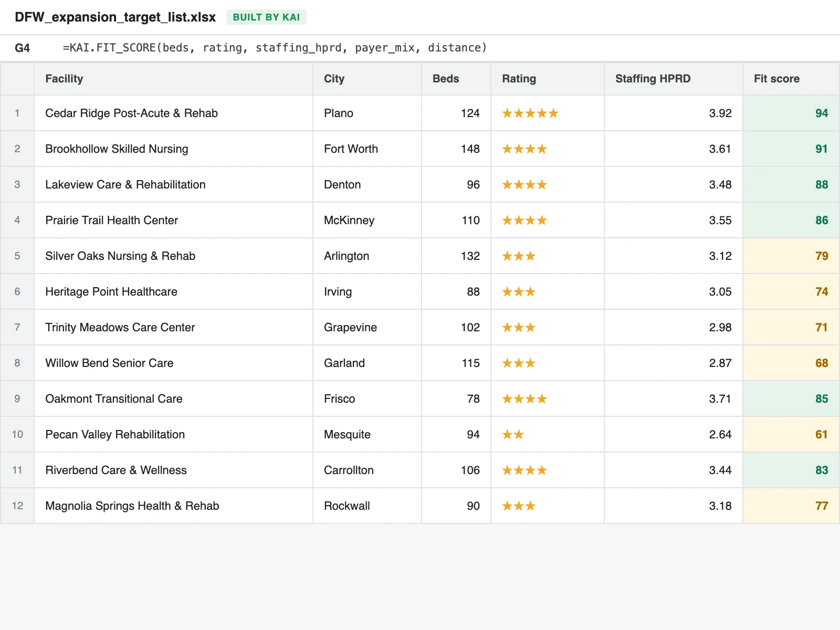Image resolution: width=840 pixels, height=630 pixels.
Task: Select the Rating column header
Action: coord(548,79)
